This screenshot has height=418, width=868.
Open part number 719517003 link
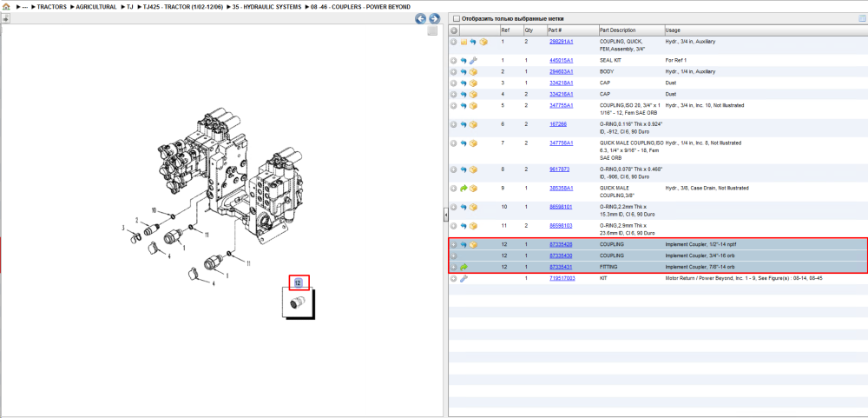click(562, 278)
